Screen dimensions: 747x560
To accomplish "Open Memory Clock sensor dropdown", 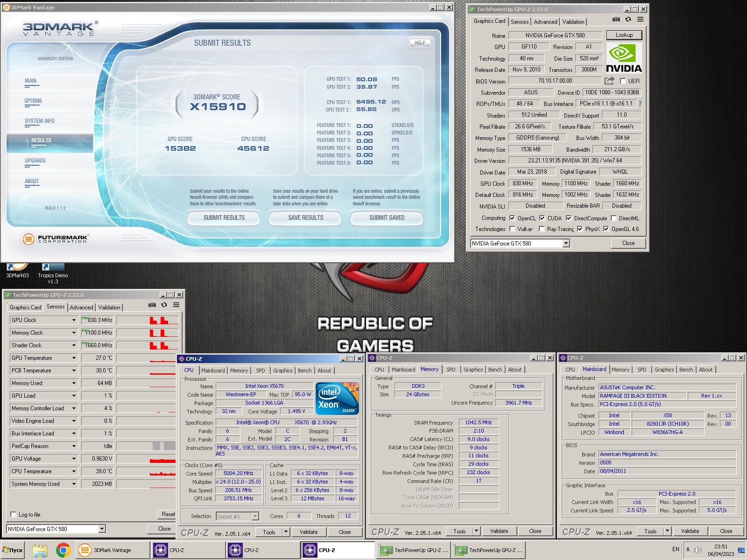I will (74, 333).
